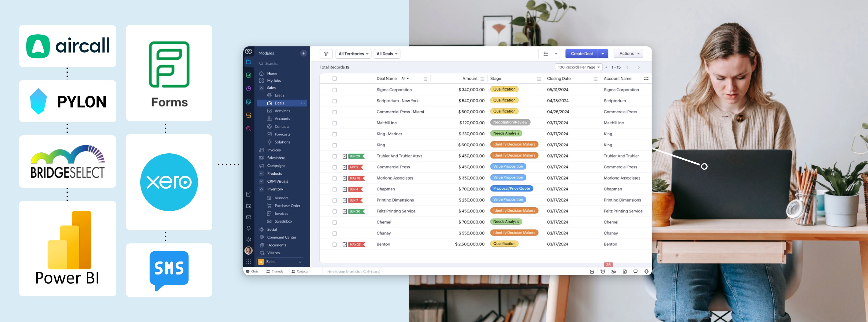The width and height of the screenshot is (868, 322).
Task: Click the yellow Qualification stage tag on Sigma Corporation
Action: (504, 89)
